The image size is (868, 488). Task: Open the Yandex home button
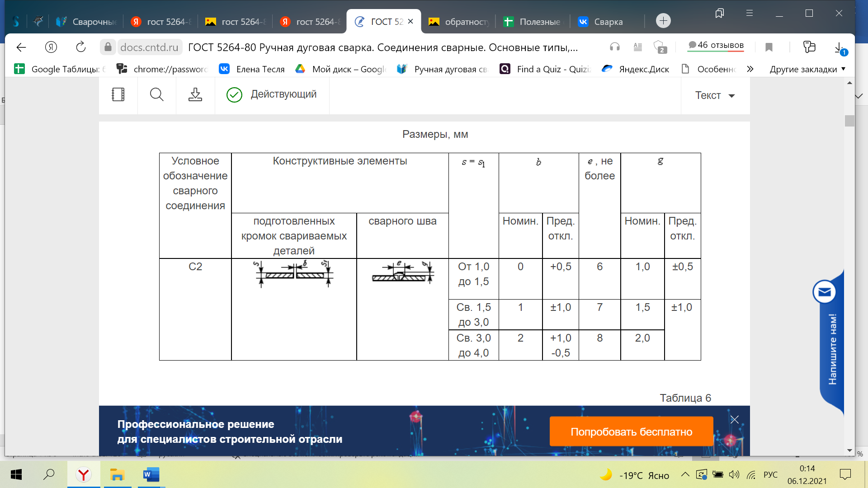point(51,47)
